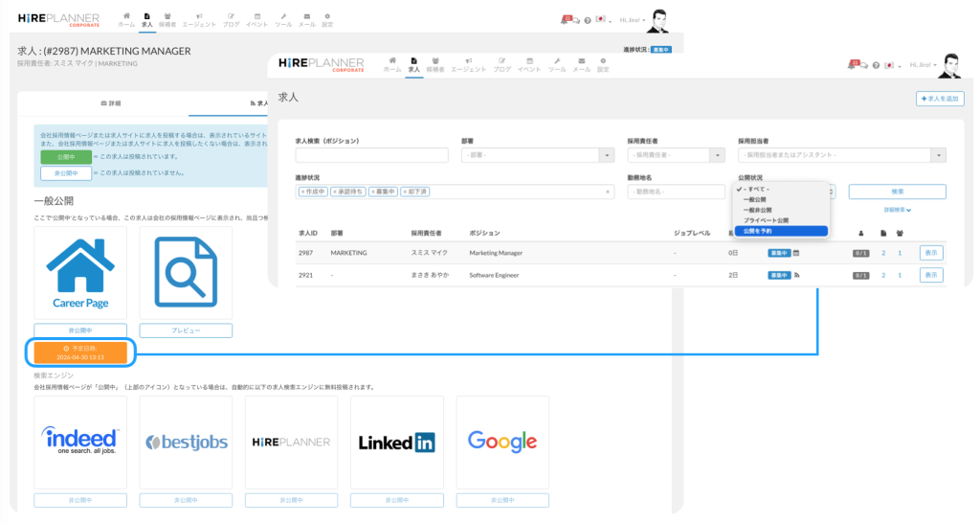
Task: Click the 求人検索 position input field
Action: (x=371, y=155)
